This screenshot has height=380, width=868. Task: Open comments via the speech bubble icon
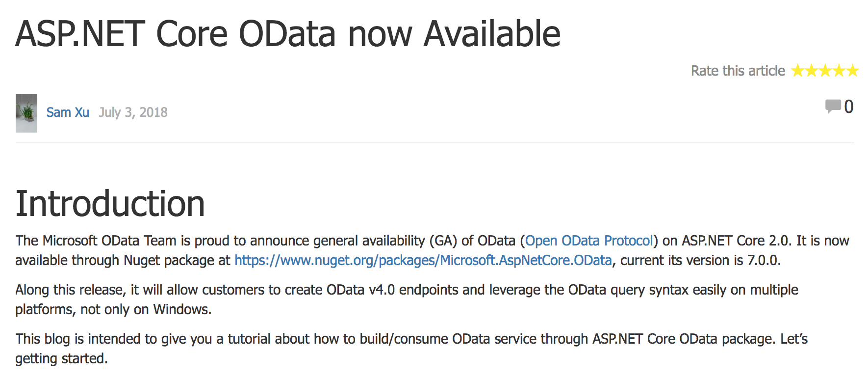tap(833, 106)
